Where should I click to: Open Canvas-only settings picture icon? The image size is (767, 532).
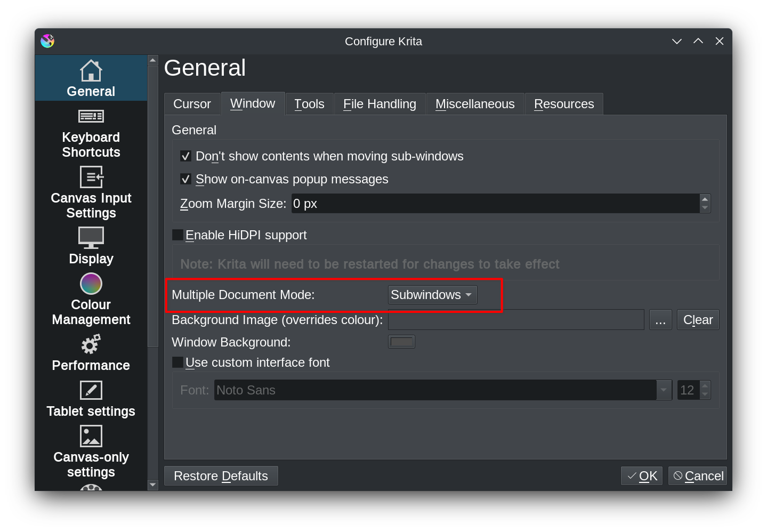pyautogui.click(x=91, y=436)
